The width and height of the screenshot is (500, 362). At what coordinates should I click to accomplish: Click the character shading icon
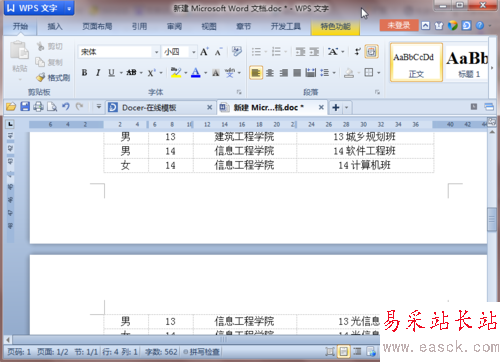[216, 72]
